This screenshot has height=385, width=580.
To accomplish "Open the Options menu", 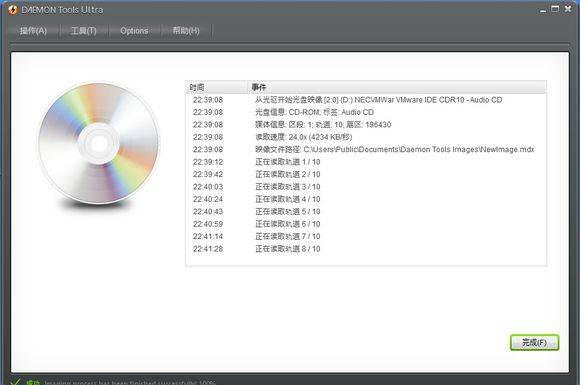I will (134, 31).
